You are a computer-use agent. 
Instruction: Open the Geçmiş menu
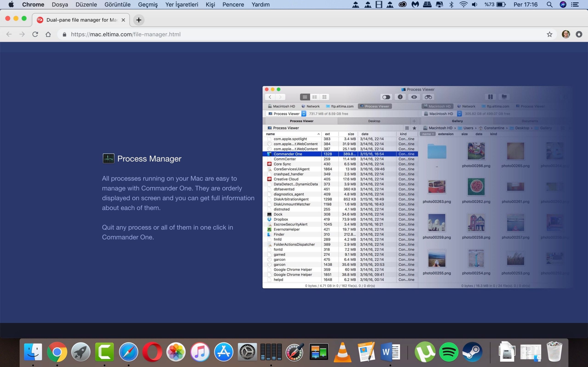(148, 4)
